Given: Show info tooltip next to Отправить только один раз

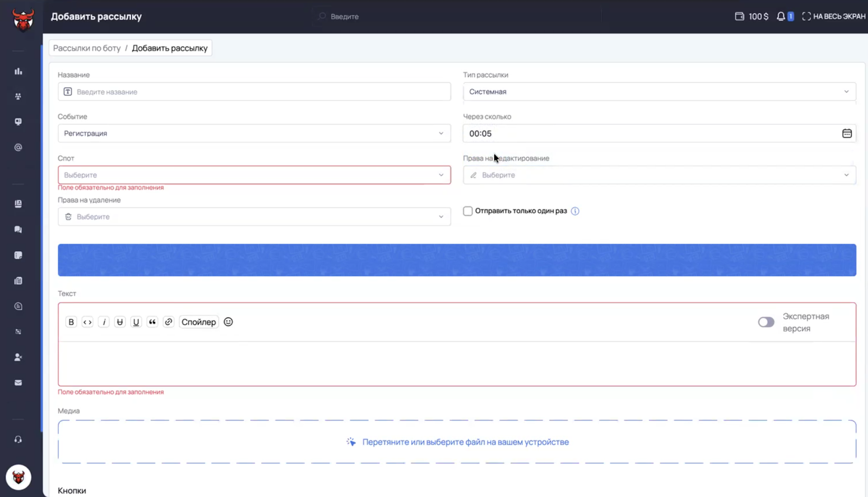Looking at the screenshot, I should click(575, 211).
